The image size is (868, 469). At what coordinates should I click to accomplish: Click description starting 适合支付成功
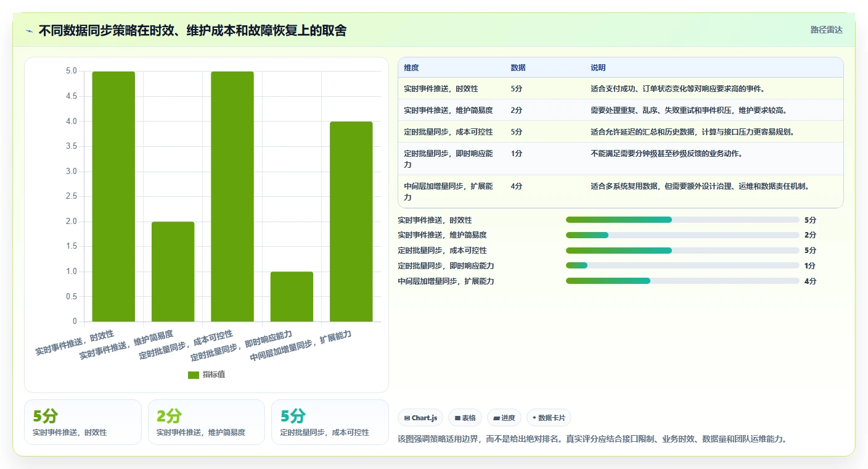coord(678,89)
